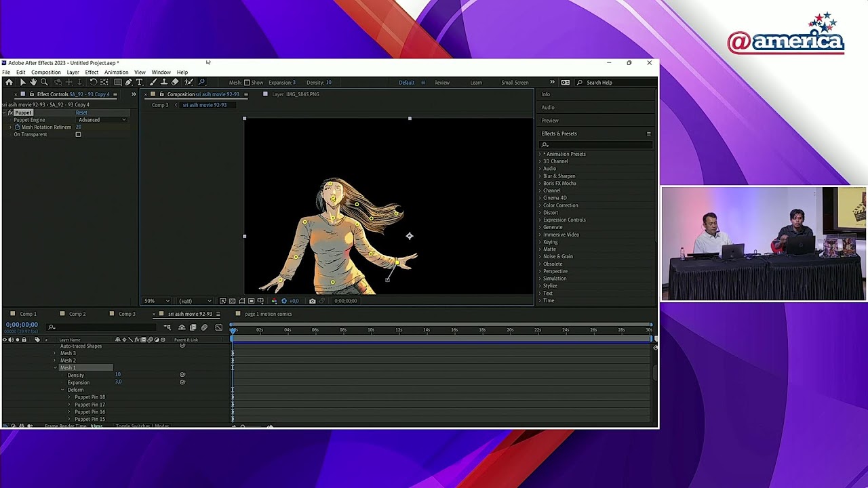Expand the Mesh 3 group
The image size is (868, 488).
(55, 353)
